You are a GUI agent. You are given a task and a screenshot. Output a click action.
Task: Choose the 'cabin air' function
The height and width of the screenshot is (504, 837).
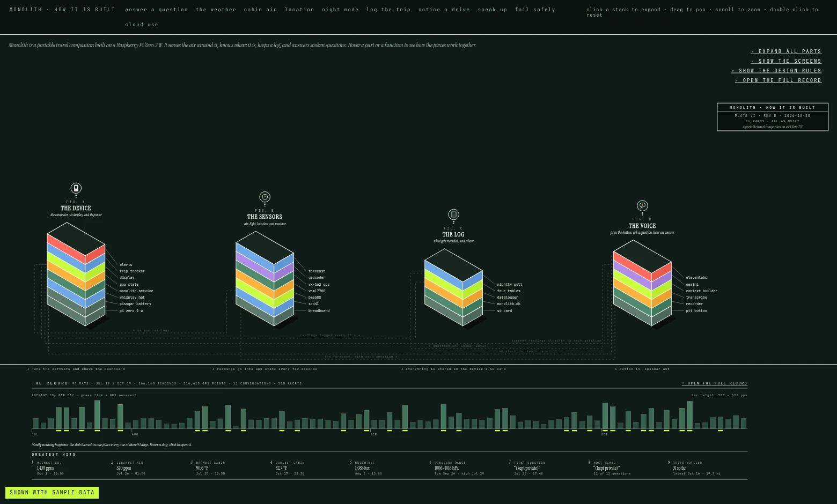tap(260, 10)
